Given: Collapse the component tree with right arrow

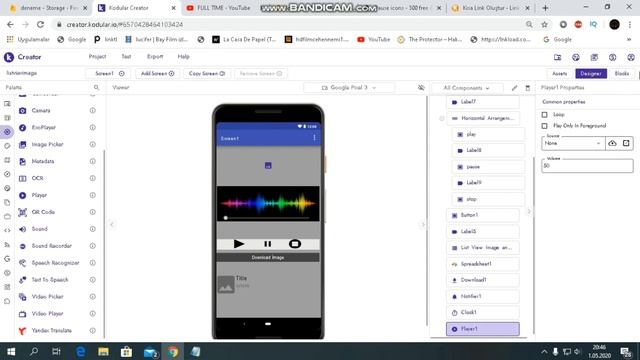Looking at the screenshot, I should click(423, 224).
